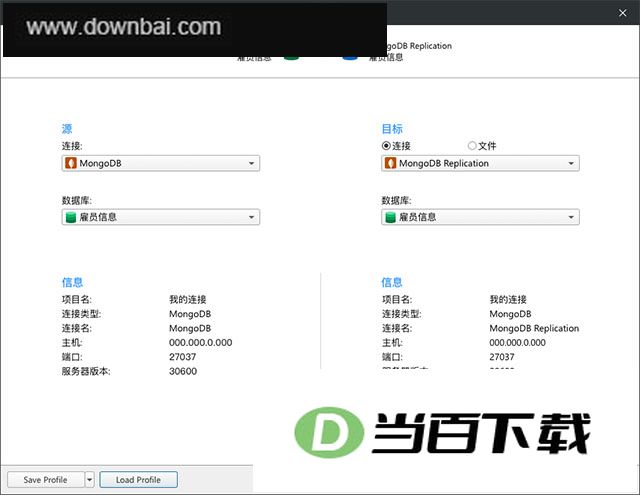Select the 文件 radio button under 目标
The width and height of the screenshot is (640, 495).
click(472, 145)
